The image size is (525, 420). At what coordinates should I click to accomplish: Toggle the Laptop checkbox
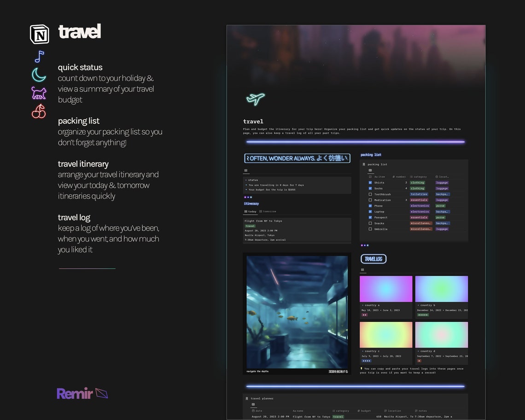370,212
